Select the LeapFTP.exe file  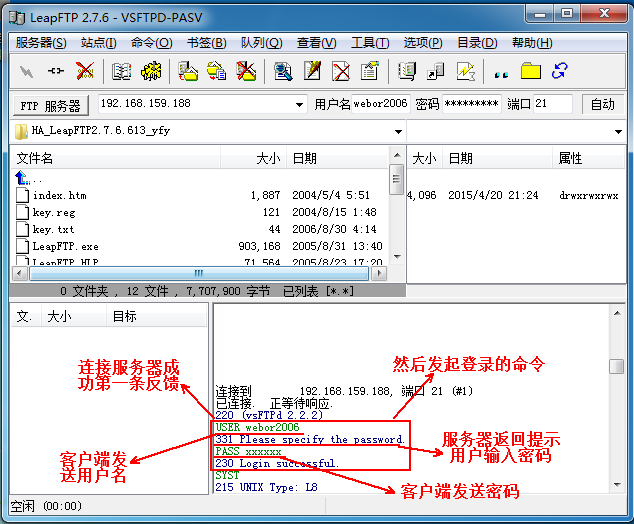[x=57, y=247]
